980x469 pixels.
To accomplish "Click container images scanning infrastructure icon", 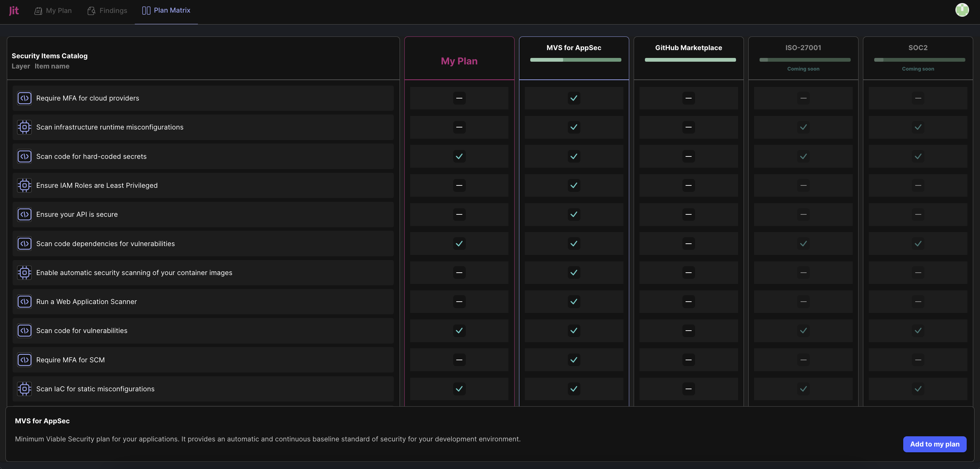I will pos(24,273).
